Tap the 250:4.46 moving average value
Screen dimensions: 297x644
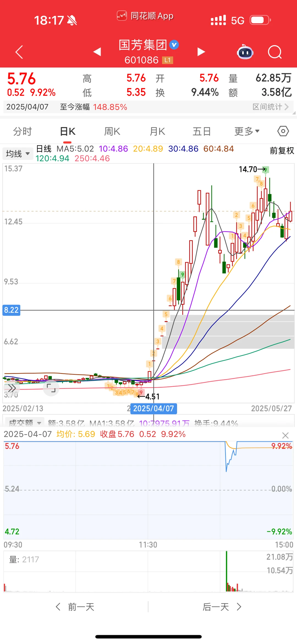[x=92, y=158]
